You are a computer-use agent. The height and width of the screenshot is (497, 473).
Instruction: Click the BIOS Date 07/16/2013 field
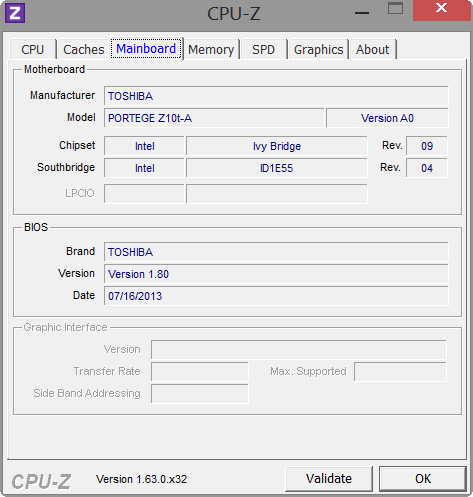[x=276, y=296]
